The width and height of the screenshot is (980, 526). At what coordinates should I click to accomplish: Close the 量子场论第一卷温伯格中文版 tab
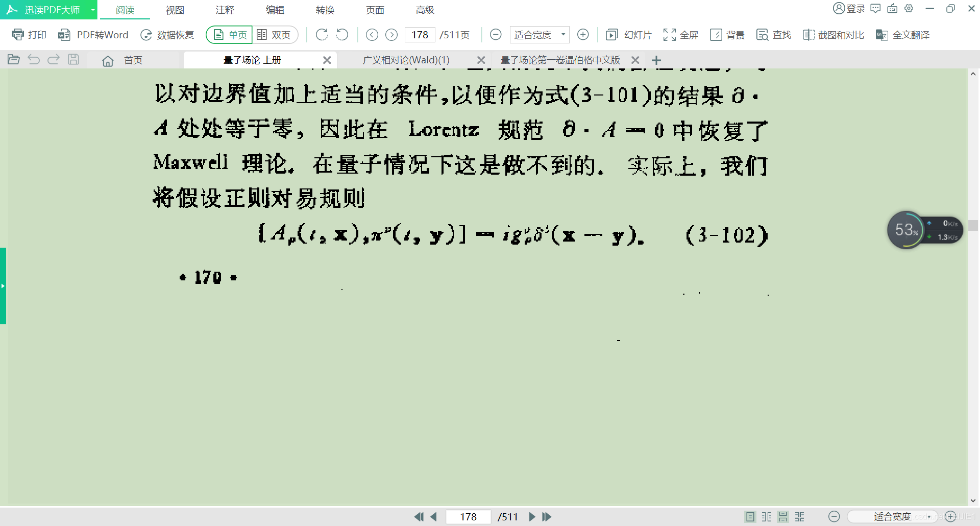point(635,60)
